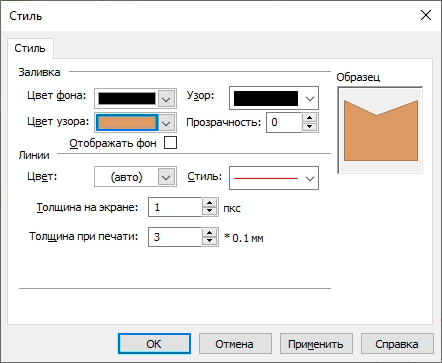Image resolution: width=442 pixels, height=363 pixels.
Task: Click the Цвет фона label
Action: [57, 96]
